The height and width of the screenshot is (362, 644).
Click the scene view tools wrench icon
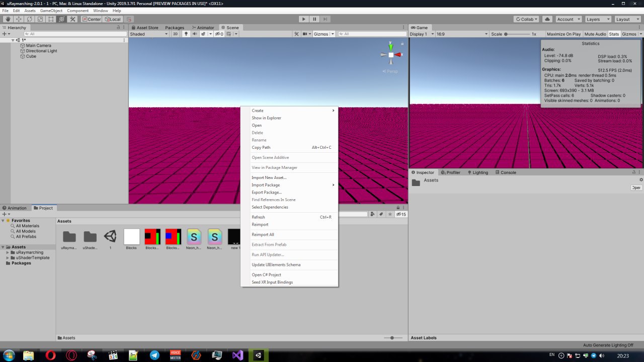click(297, 34)
